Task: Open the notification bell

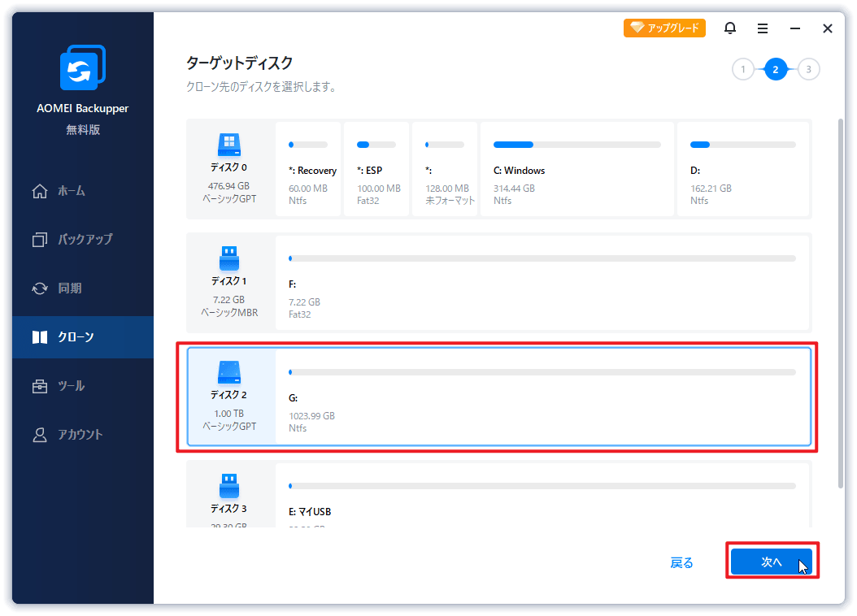Action: coord(729,28)
